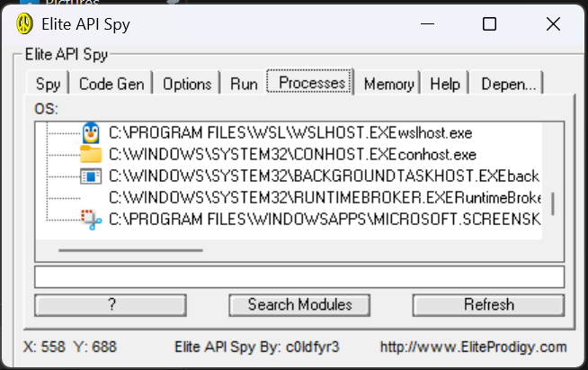Select the CONHOST.EXE process row
Screen dimensions: 588x370
(292, 154)
